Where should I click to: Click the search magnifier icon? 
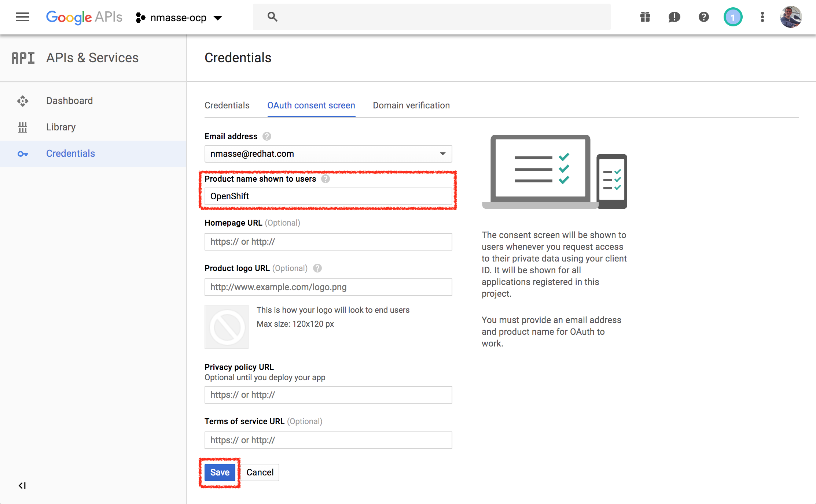pyautogui.click(x=272, y=17)
